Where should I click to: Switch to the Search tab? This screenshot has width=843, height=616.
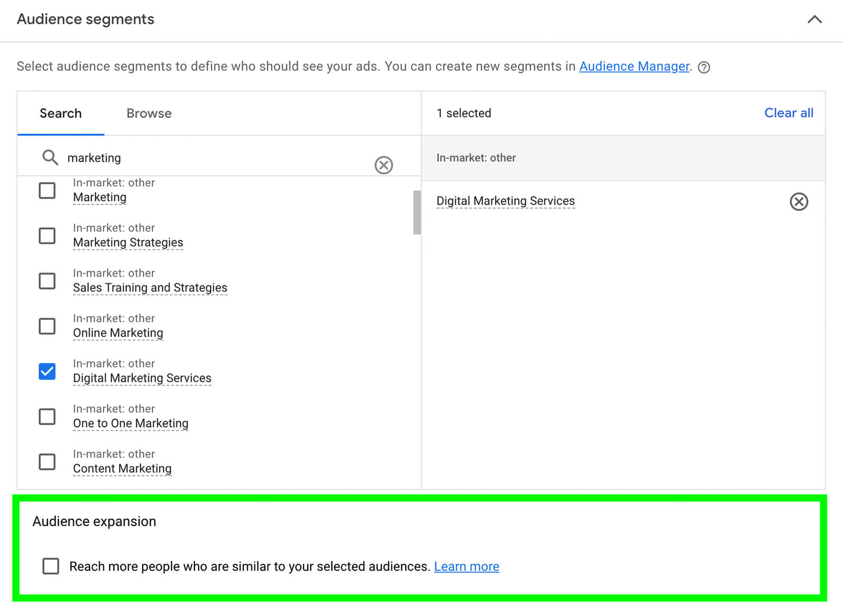point(61,113)
